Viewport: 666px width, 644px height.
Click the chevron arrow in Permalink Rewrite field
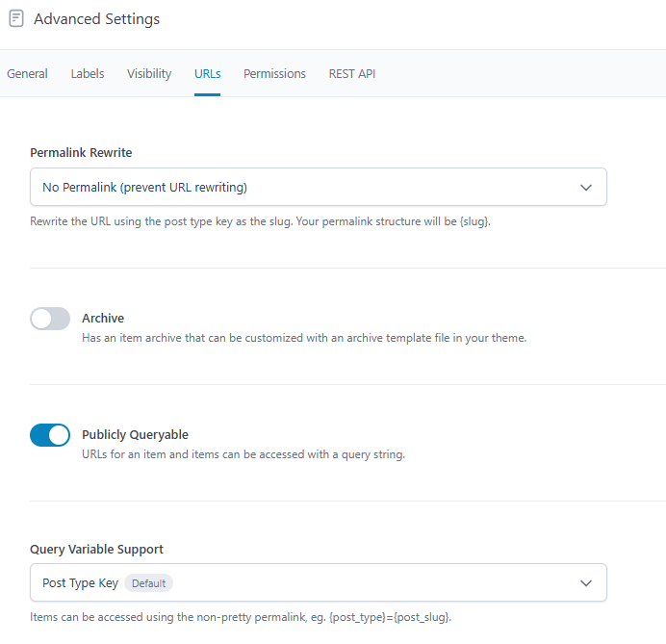point(586,187)
